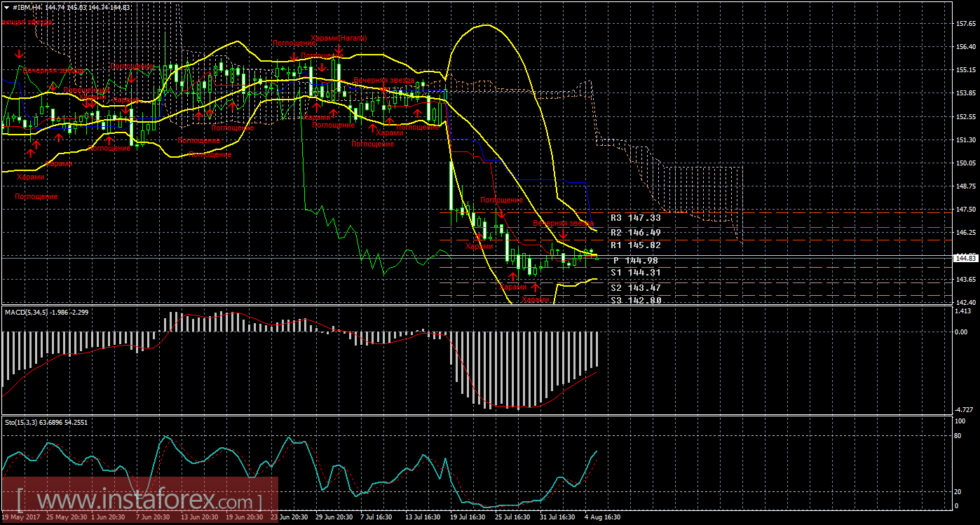Click the Харами(Harami) pattern label
Screen dimensions: 980x525
339,38
